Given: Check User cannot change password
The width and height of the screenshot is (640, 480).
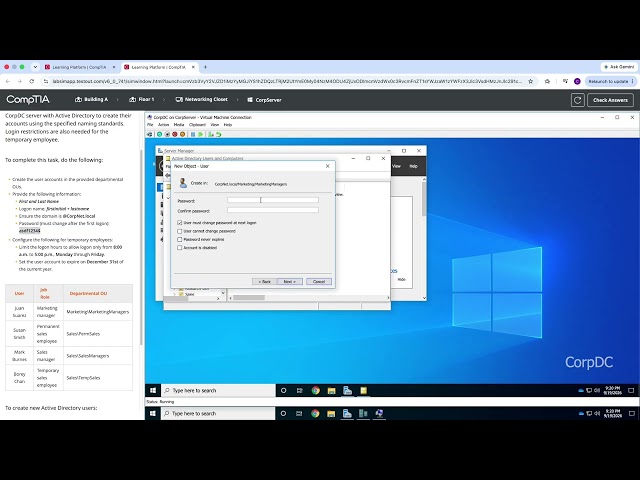Looking at the screenshot, I should (180, 231).
